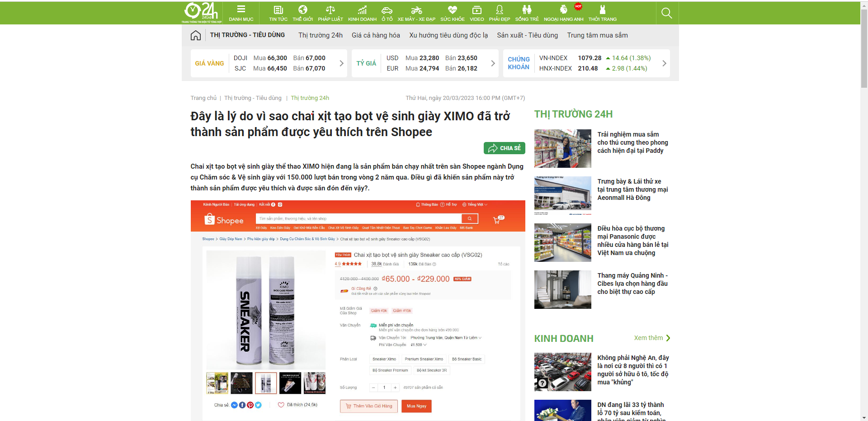This screenshot has height=421, width=868.
Task: Open the DANH MỤC hamburger menu
Action: pos(241,13)
